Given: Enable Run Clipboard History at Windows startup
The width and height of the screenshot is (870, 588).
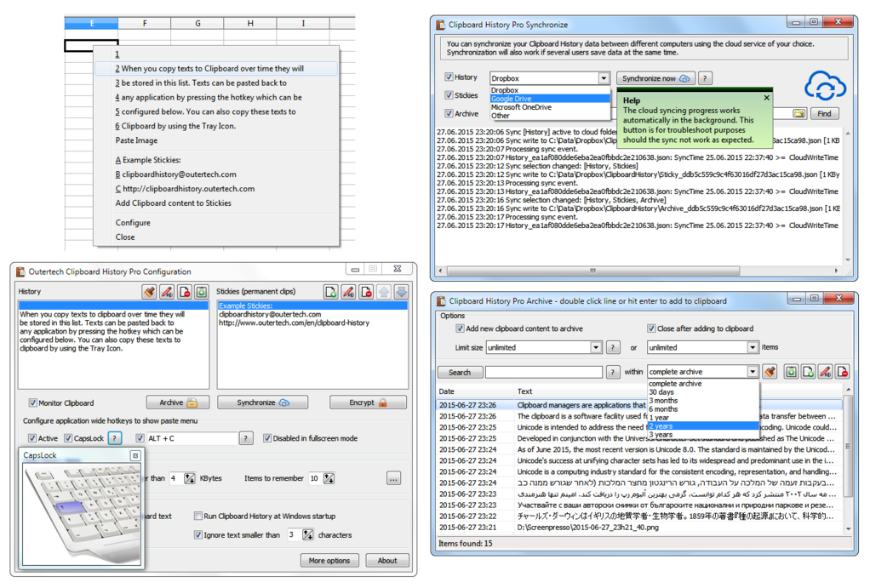Looking at the screenshot, I should pos(198,516).
